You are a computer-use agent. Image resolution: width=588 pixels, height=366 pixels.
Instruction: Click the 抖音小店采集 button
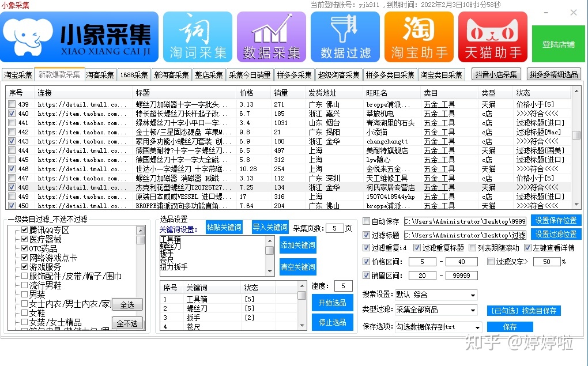click(x=496, y=74)
